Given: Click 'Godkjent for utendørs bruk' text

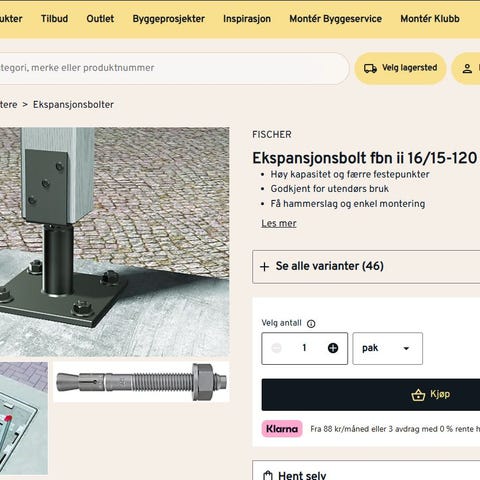Looking at the screenshot, I should pyautogui.click(x=330, y=189).
